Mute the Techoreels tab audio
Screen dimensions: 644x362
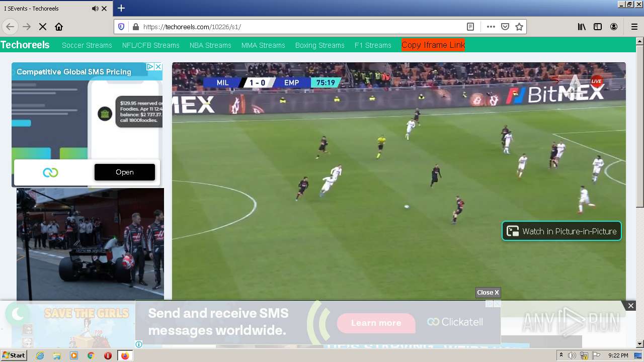pos(95,9)
